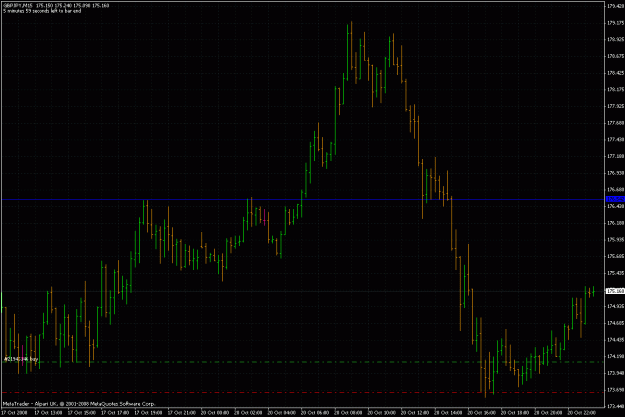
Task: Click the 17 Oct 21:00 time axis label
Action: 182,413
